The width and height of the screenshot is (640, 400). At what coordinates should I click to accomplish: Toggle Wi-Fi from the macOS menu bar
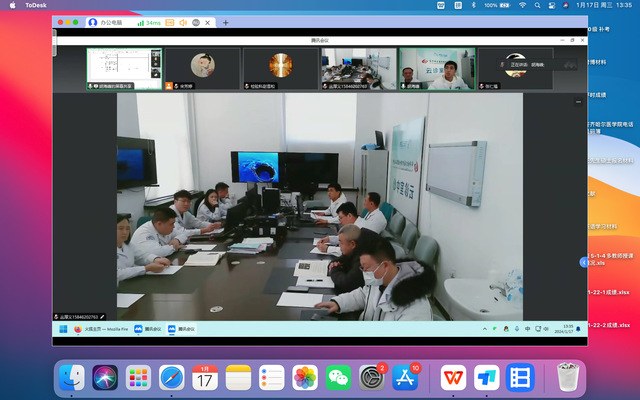point(521,5)
